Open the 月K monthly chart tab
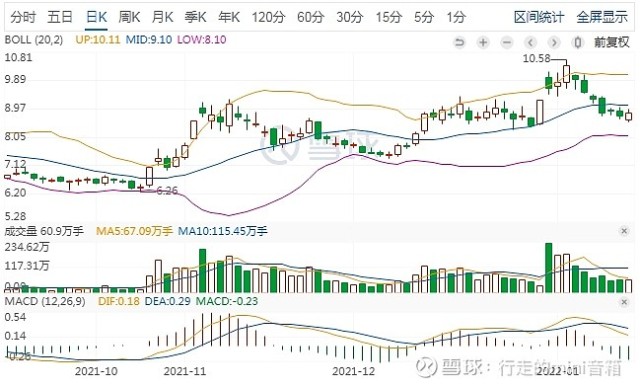This screenshot has height=387, width=640. 162,17
